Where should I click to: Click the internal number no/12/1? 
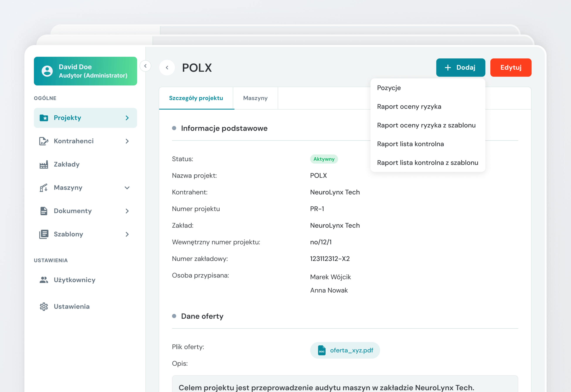(x=321, y=242)
